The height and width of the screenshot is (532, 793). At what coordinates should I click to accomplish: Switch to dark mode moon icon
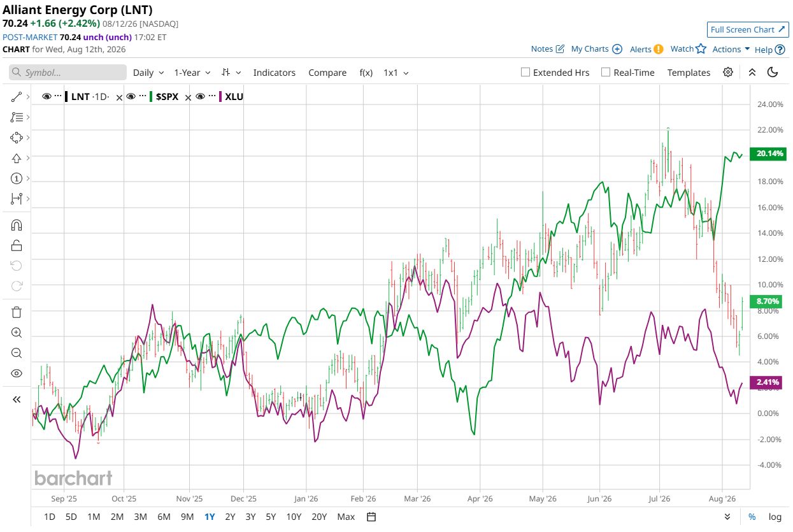(x=773, y=72)
